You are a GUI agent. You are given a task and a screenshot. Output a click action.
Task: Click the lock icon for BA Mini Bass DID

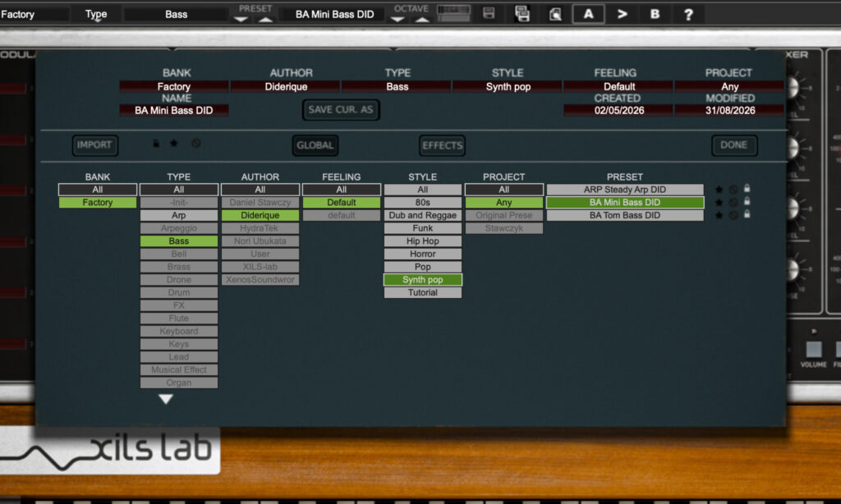click(x=747, y=202)
